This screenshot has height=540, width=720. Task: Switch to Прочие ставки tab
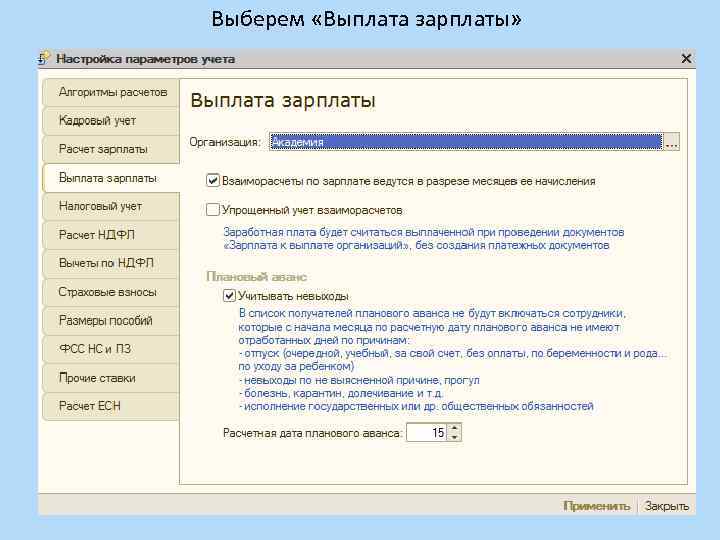(111, 378)
